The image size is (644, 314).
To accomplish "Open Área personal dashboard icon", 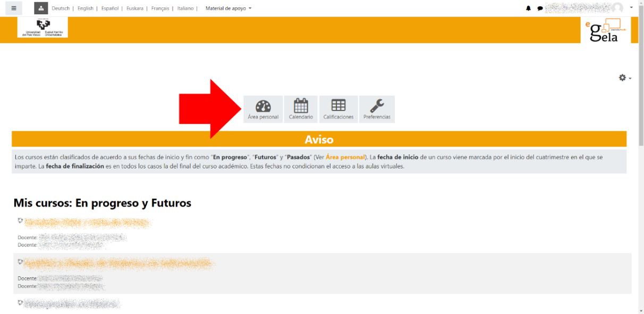I will 263,109.
